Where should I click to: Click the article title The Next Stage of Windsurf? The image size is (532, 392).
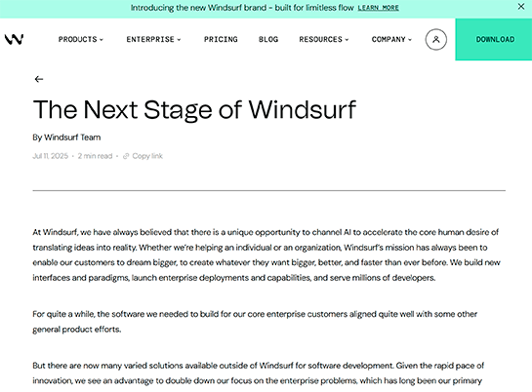pyautogui.click(x=195, y=110)
